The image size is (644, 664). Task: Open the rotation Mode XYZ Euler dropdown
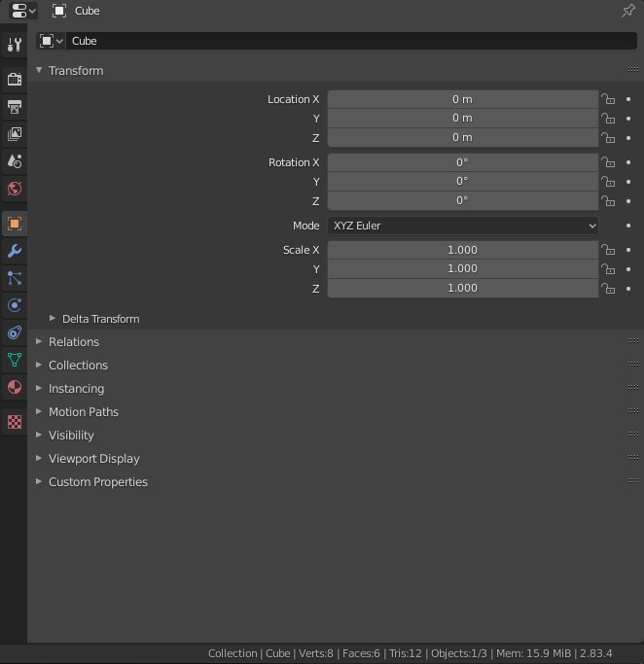tap(463, 226)
